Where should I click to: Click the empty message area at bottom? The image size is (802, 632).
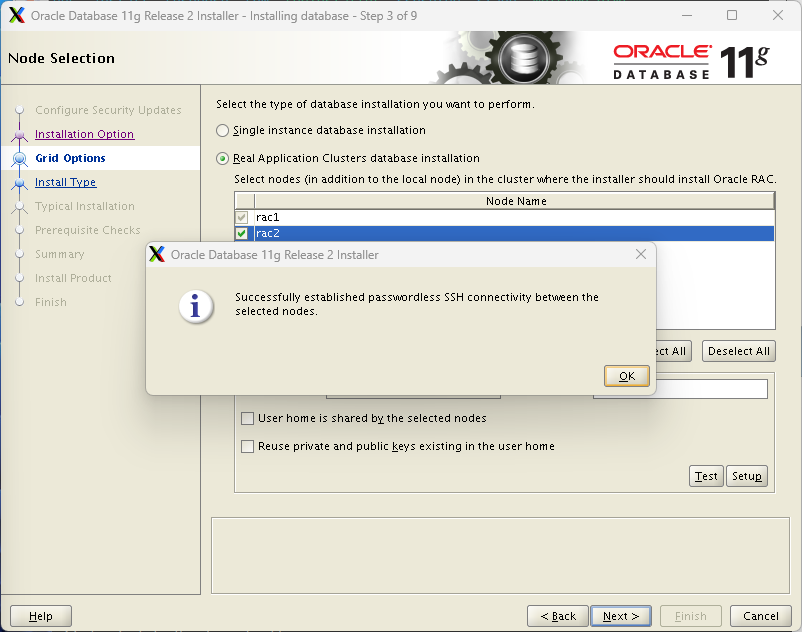500,556
